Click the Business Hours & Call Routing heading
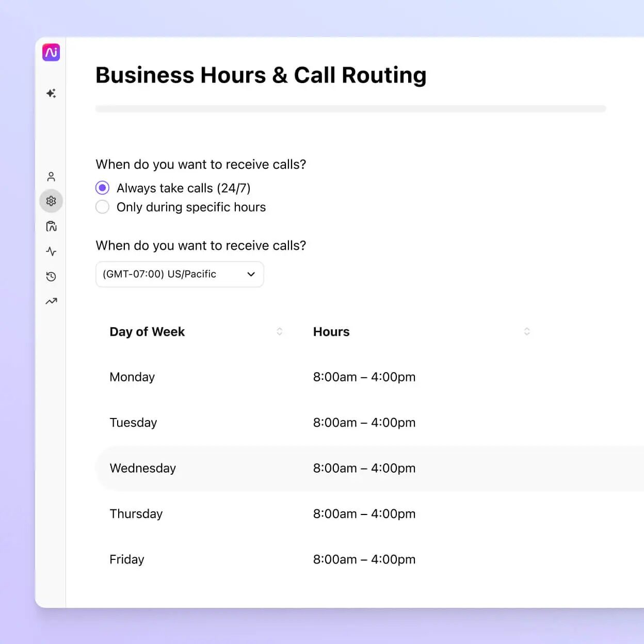Screen dimensions: 644x644 261,75
